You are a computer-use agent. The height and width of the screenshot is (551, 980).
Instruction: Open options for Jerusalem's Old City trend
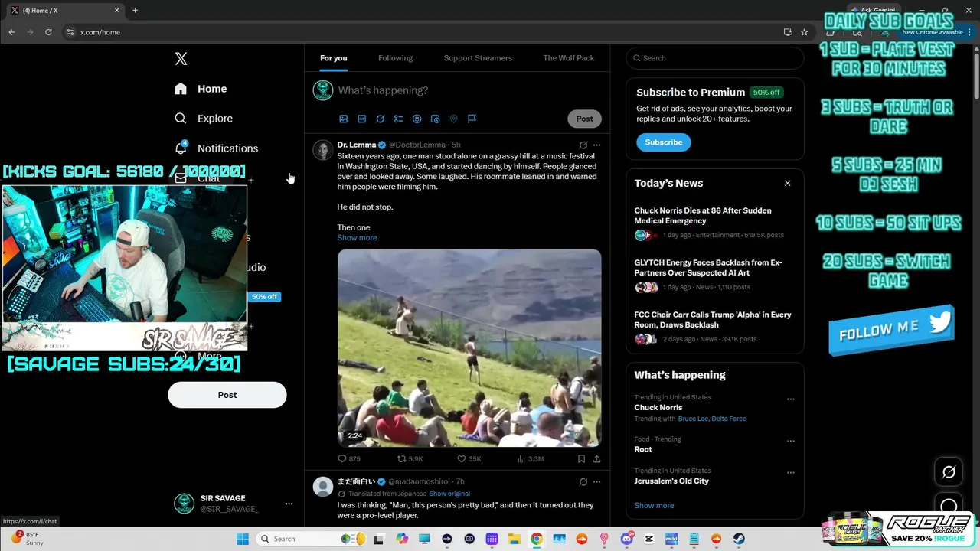(791, 473)
